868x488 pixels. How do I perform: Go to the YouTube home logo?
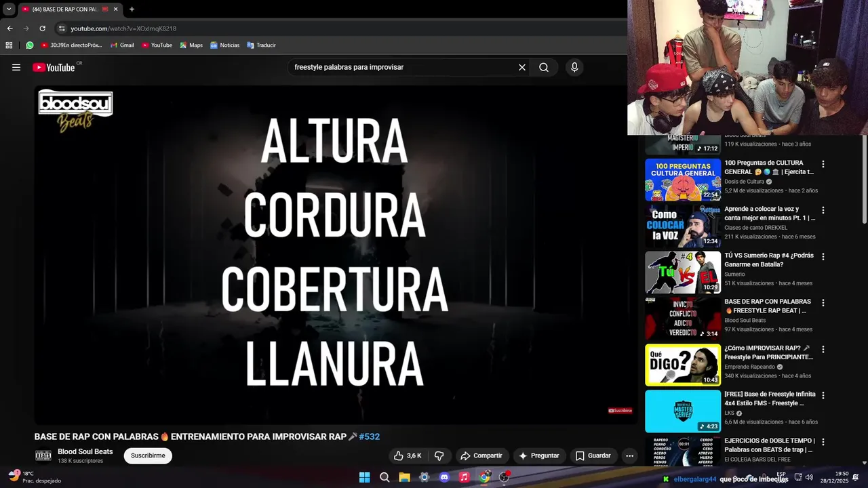(x=54, y=67)
